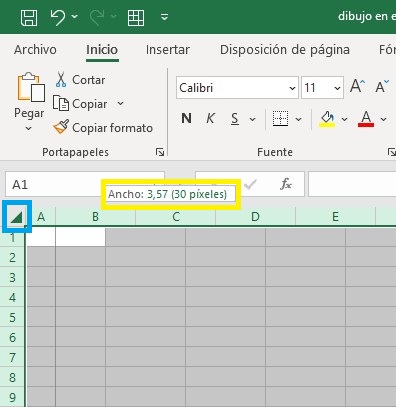Click the Copiar button

point(80,104)
